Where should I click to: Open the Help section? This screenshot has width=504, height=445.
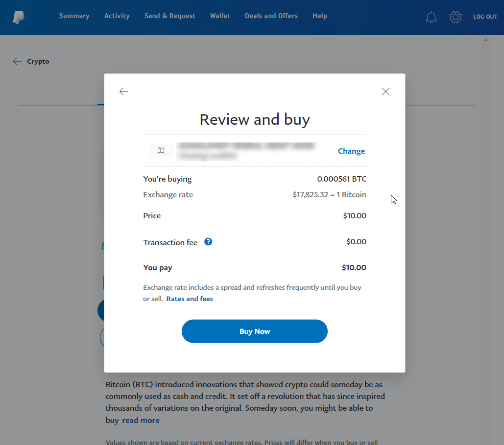click(319, 16)
